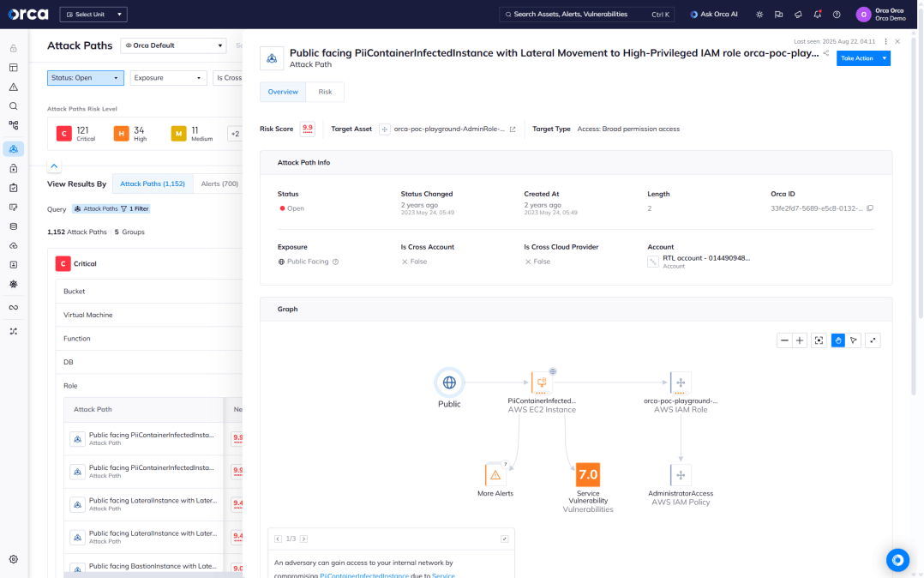
Task: Enable the pointer select mode in graph
Action: pyautogui.click(x=854, y=340)
